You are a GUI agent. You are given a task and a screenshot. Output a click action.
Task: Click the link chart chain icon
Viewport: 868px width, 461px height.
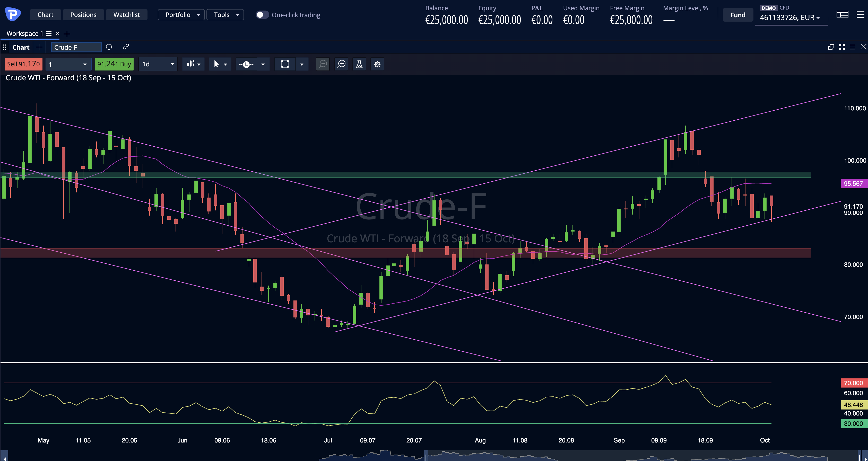pyautogui.click(x=126, y=47)
